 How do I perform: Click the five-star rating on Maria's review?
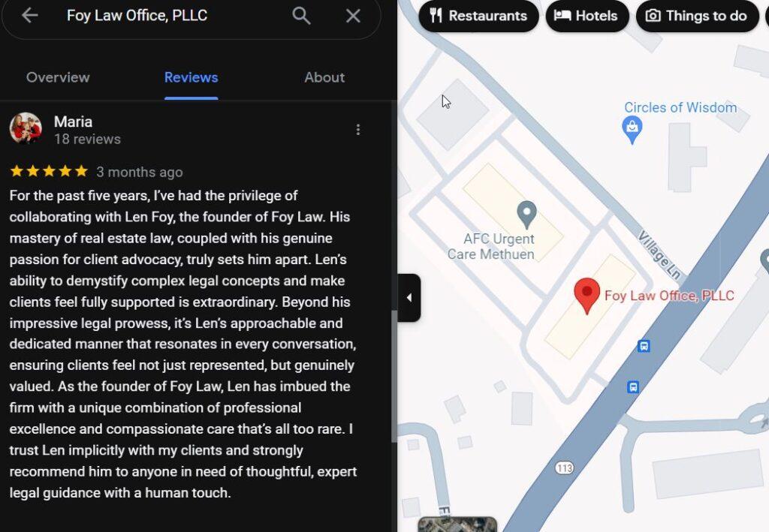49,172
